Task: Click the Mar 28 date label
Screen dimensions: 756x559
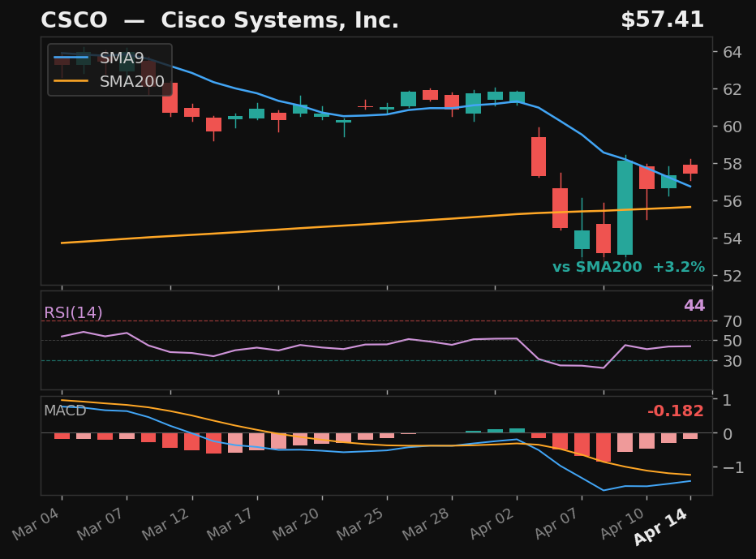Action: click(426, 523)
